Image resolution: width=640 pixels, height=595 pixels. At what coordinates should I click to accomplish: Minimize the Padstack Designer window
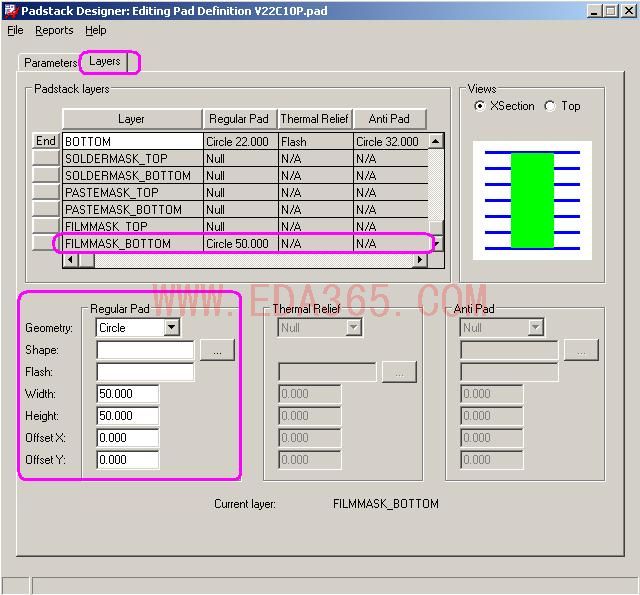(x=594, y=11)
